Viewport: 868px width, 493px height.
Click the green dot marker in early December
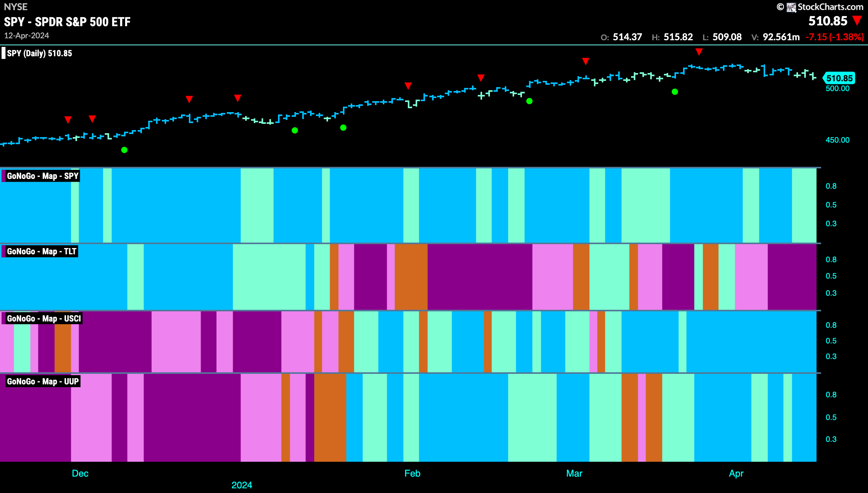(124, 150)
